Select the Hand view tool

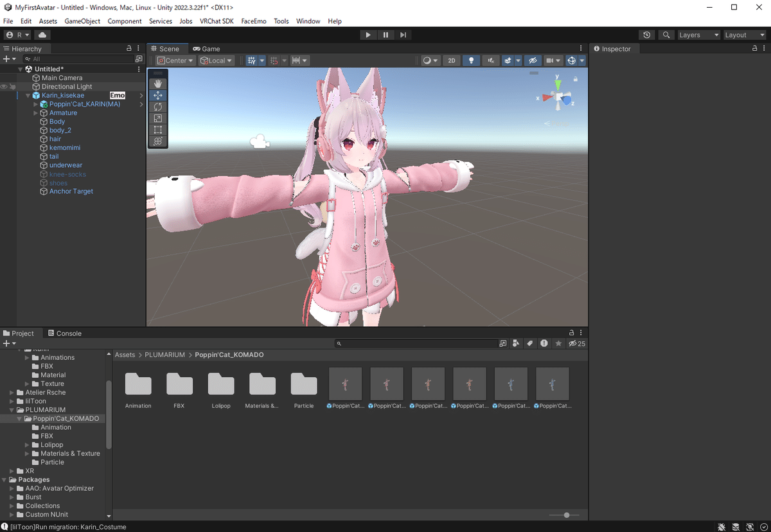pyautogui.click(x=158, y=84)
